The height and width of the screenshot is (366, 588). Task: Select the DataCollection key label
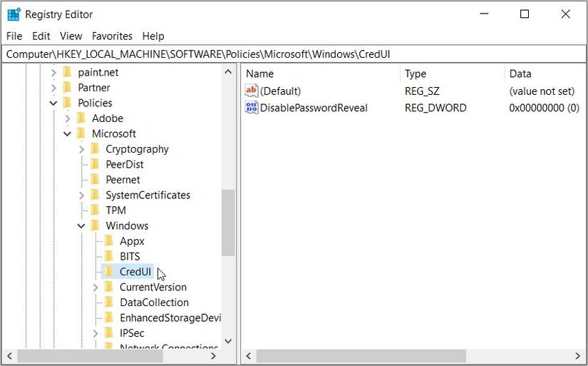pyautogui.click(x=154, y=303)
